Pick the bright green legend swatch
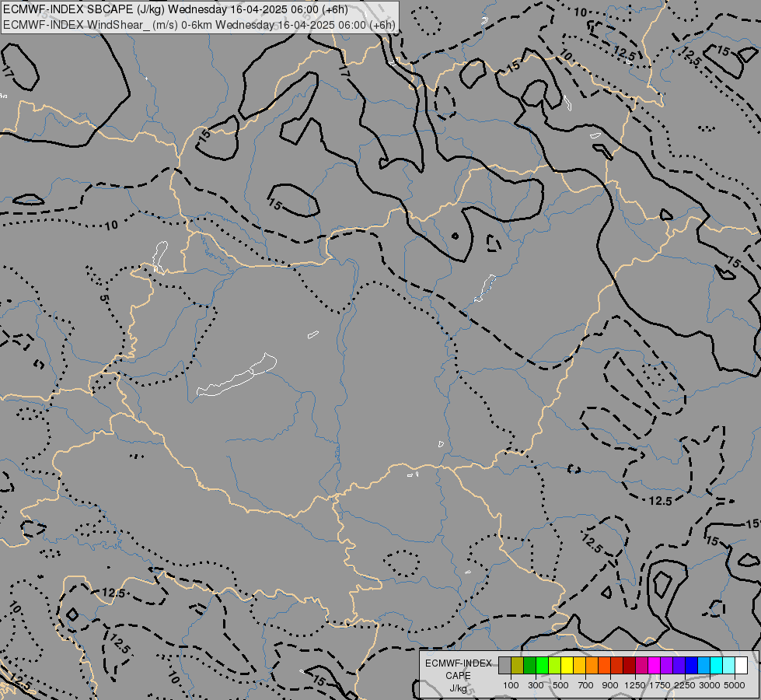Image resolution: width=761 pixels, height=700 pixels. tap(542, 665)
